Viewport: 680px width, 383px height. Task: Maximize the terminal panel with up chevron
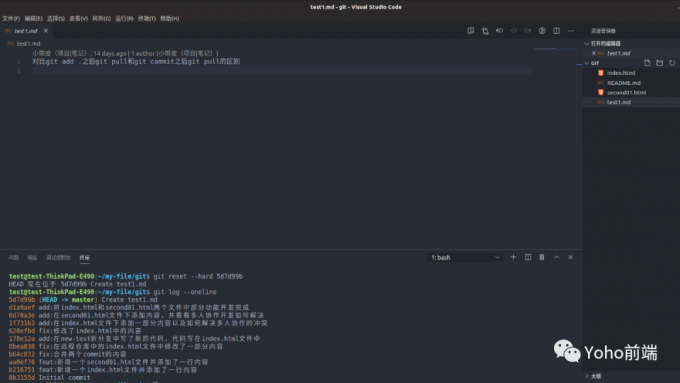tap(556, 257)
